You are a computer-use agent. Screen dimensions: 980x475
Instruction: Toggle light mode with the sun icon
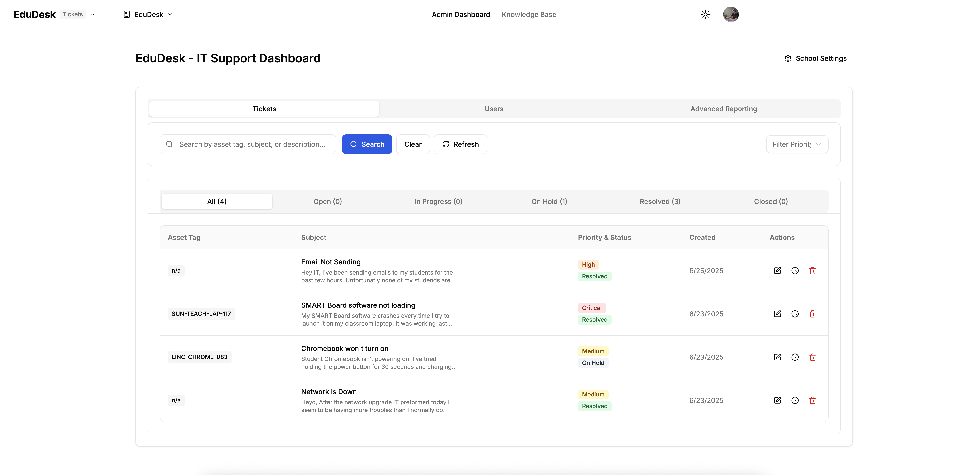(705, 14)
